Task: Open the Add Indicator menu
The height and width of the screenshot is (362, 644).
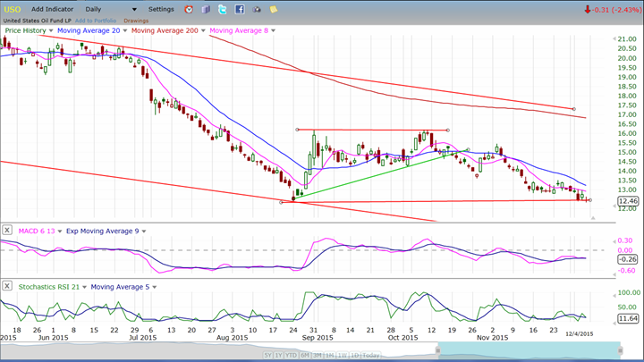Action: (52, 9)
